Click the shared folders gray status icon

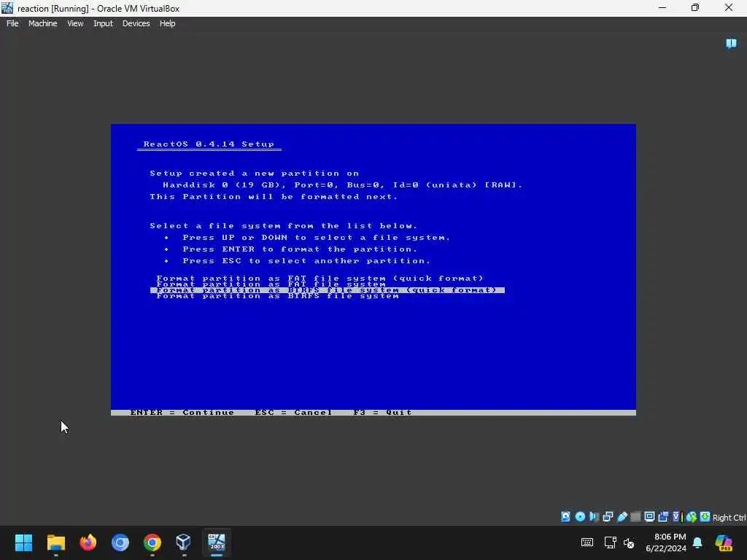635,517
